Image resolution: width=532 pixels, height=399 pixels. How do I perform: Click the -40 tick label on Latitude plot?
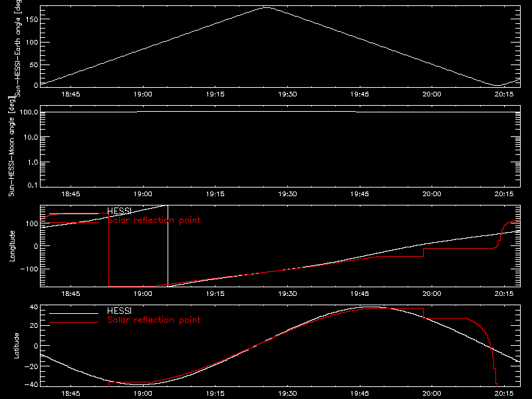[31, 385]
